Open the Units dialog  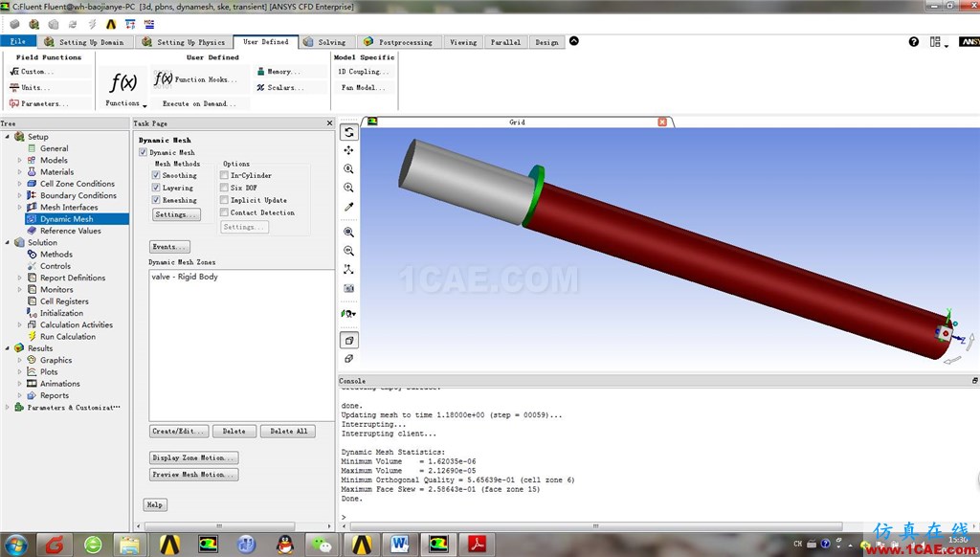[30, 88]
